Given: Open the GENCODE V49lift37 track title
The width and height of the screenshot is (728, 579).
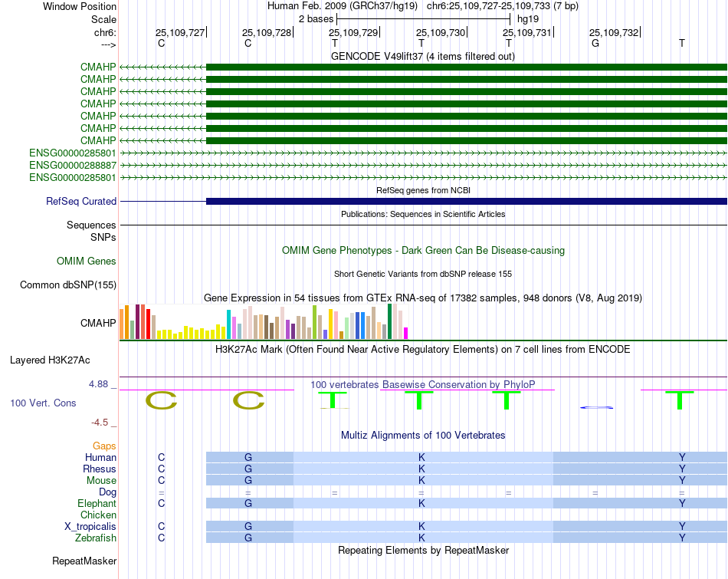Looking at the screenshot, I should click(x=422, y=56).
